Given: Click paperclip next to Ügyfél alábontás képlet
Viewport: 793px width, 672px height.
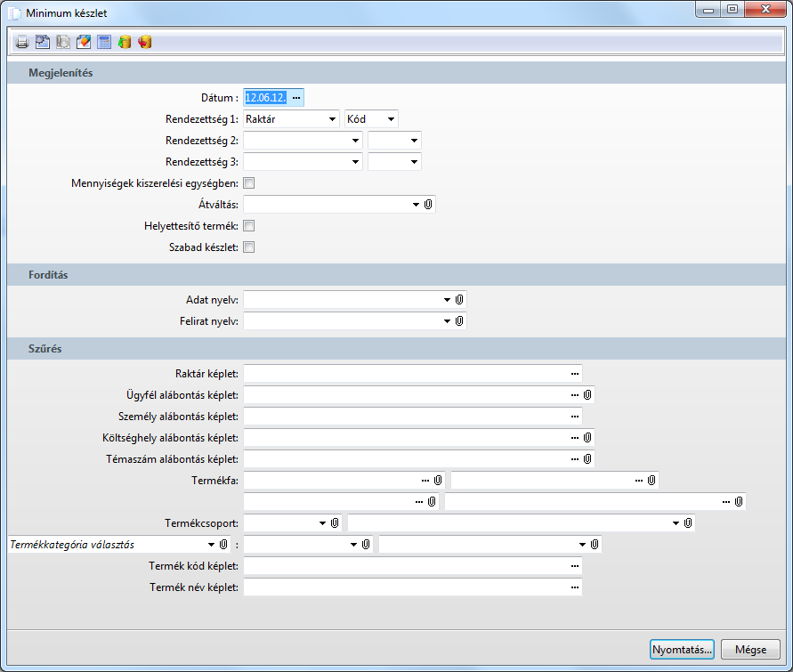Looking at the screenshot, I should [x=587, y=394].
